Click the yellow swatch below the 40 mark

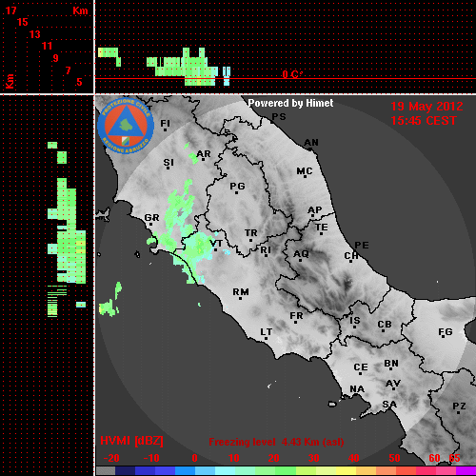tap(347, 471)
